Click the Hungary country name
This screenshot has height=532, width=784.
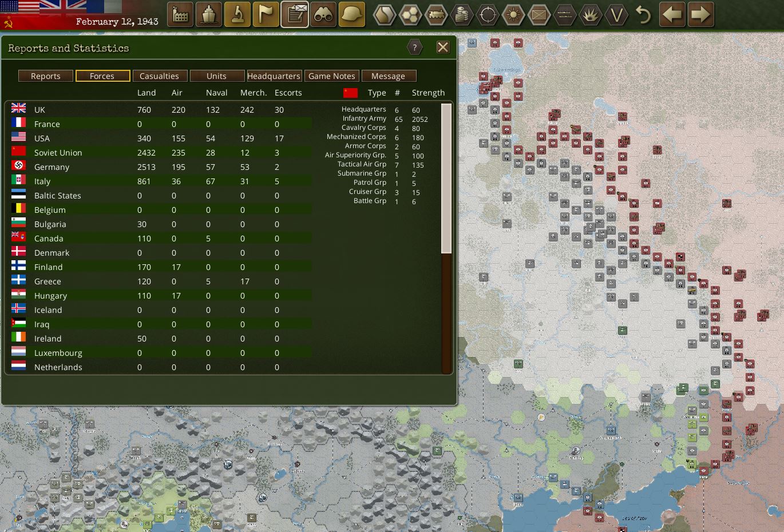point(50,296)
